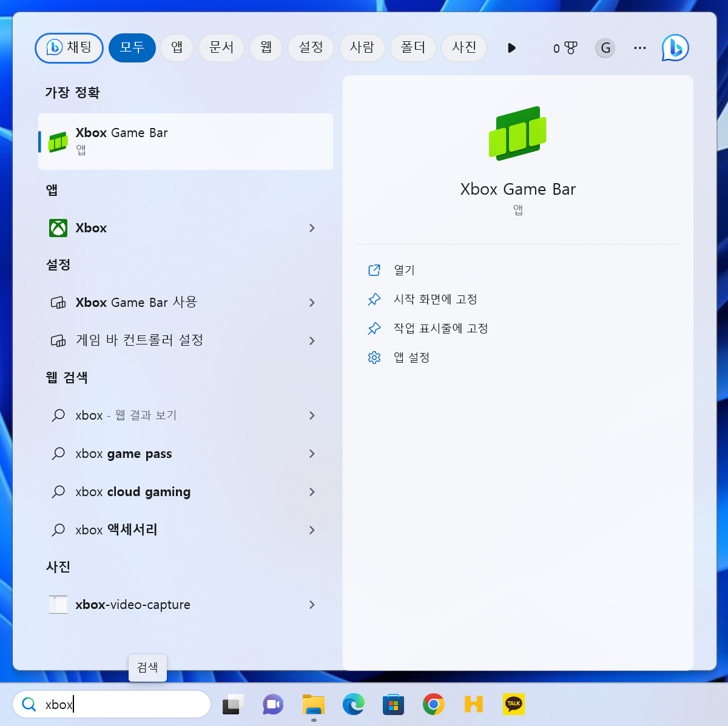
Task: Select xbox-video-capture file name
Action: coord(133,605)
